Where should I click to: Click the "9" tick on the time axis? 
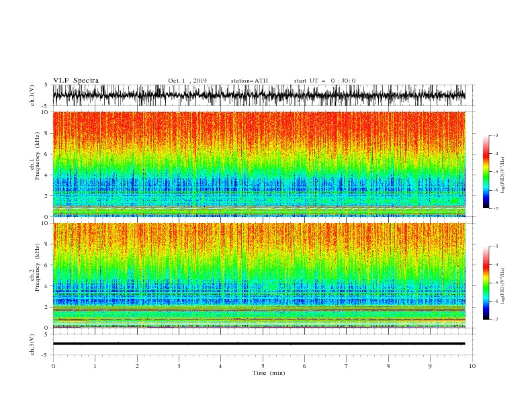tap(430, 366)
